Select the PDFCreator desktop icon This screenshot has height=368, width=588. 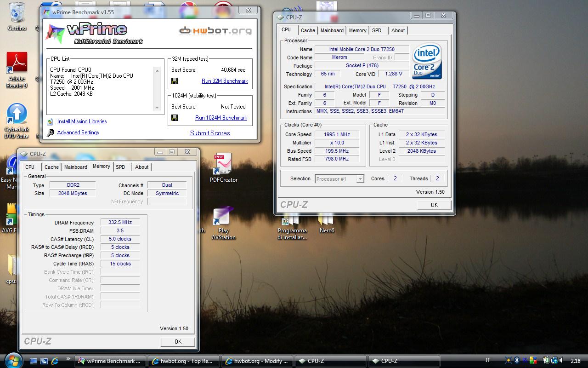pyautogui.click(x=223, y=168)
